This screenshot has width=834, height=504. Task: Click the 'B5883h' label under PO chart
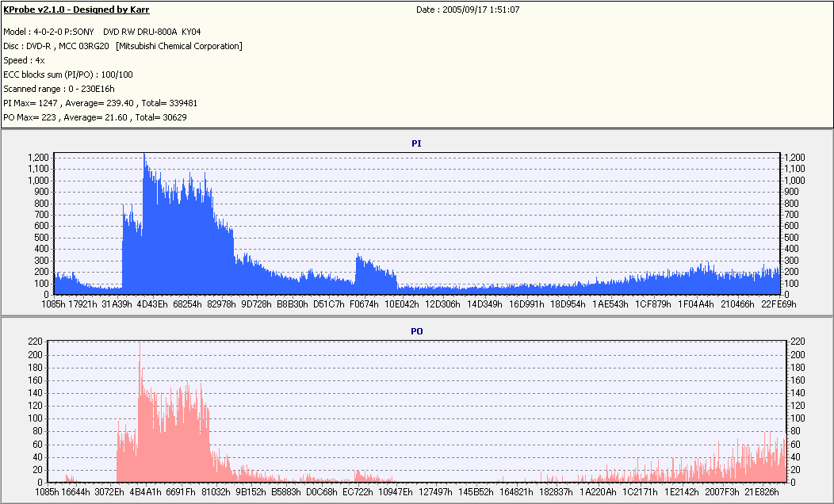point(285,492)
